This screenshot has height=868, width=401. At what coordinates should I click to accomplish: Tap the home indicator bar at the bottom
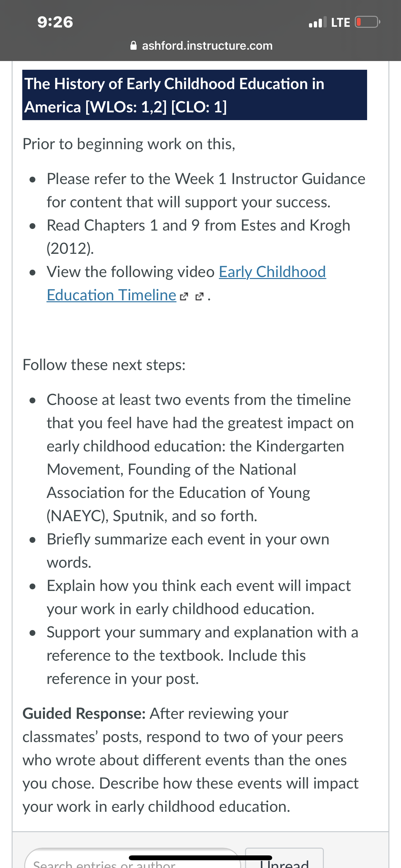[x=200, y=858]
